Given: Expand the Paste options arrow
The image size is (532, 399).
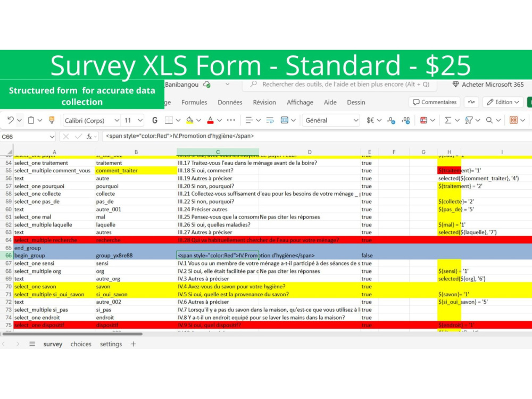Looking at the screenshot, I should coord(40,120).
